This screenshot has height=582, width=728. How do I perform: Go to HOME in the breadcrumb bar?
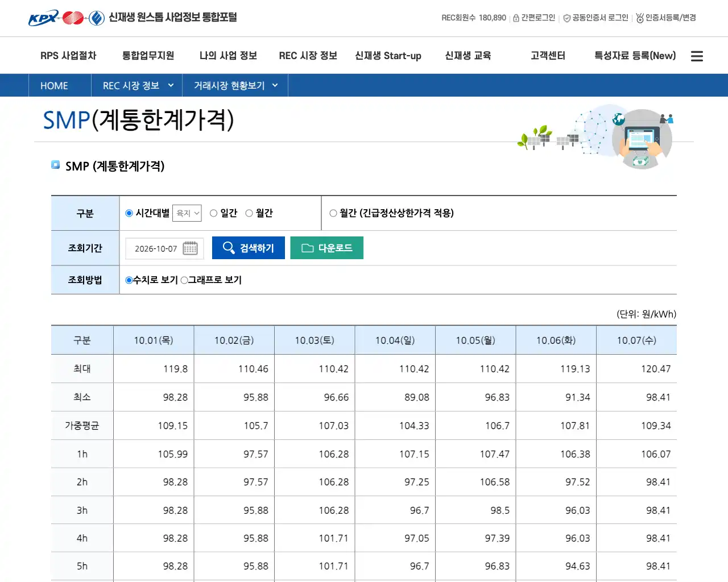(x=54, y=86)
